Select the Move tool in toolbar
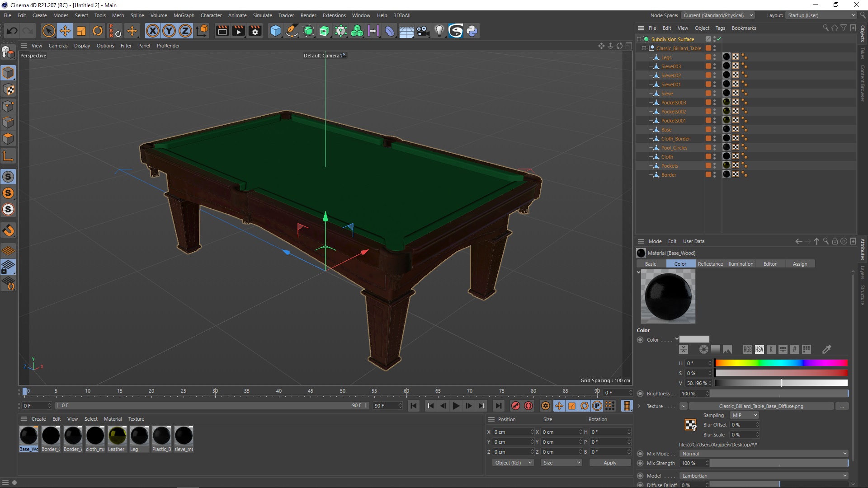868x488 pixels. (x=65, y=31)
